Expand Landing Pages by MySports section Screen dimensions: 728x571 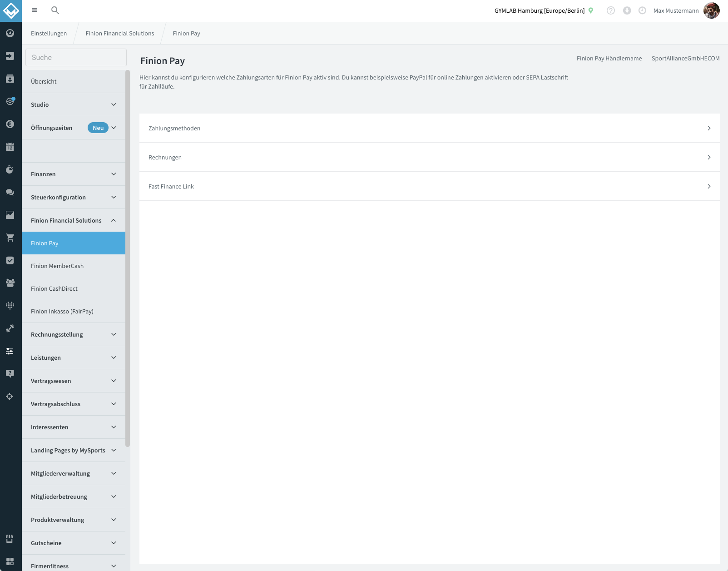click(x=74, y=450)
